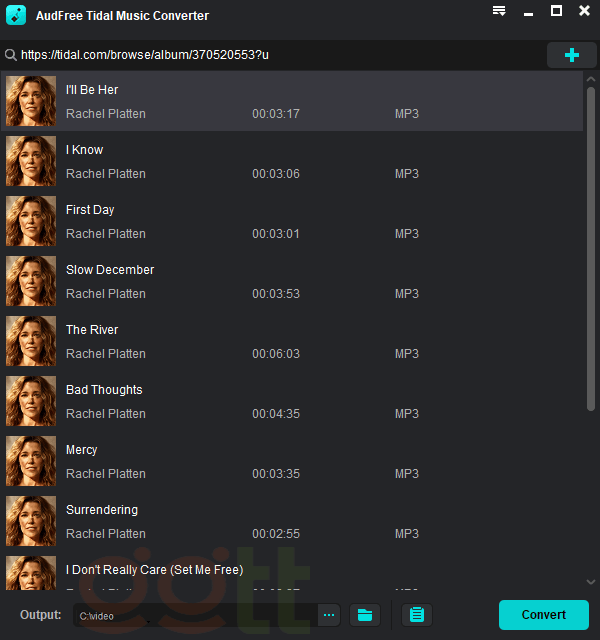Select the Surrendering track
The height and width of the screenshot is (640, 600).
(102, 510)
